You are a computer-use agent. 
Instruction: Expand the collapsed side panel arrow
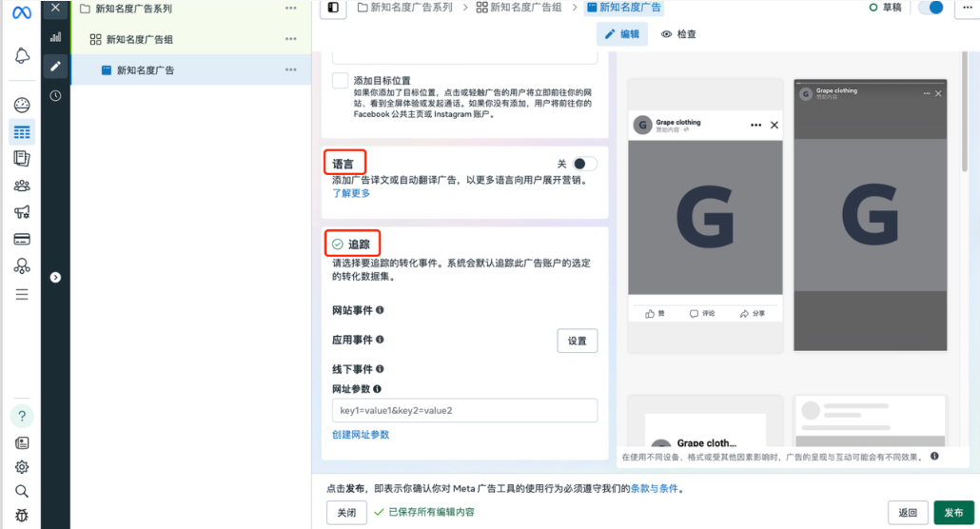click(55, 277)
